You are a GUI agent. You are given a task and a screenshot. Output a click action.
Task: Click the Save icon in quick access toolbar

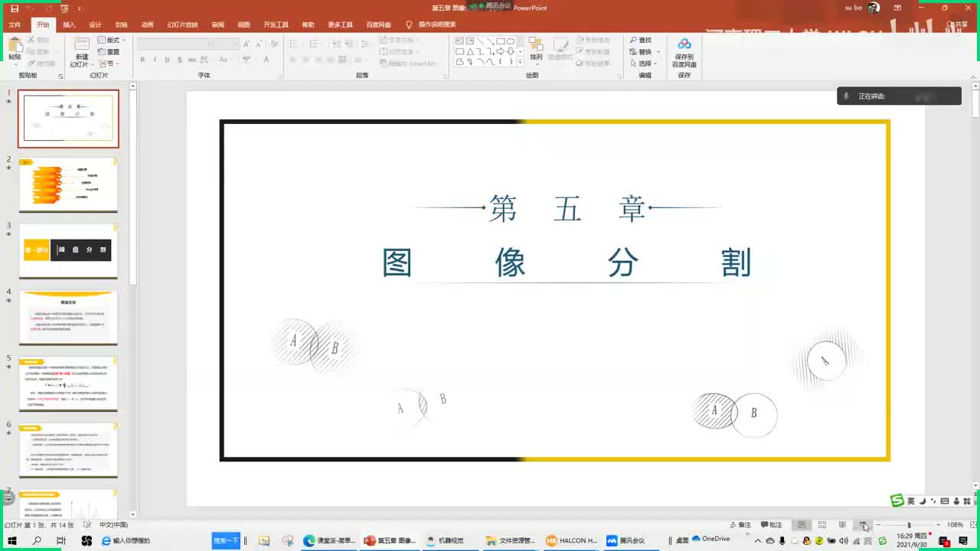coord(13,8)
